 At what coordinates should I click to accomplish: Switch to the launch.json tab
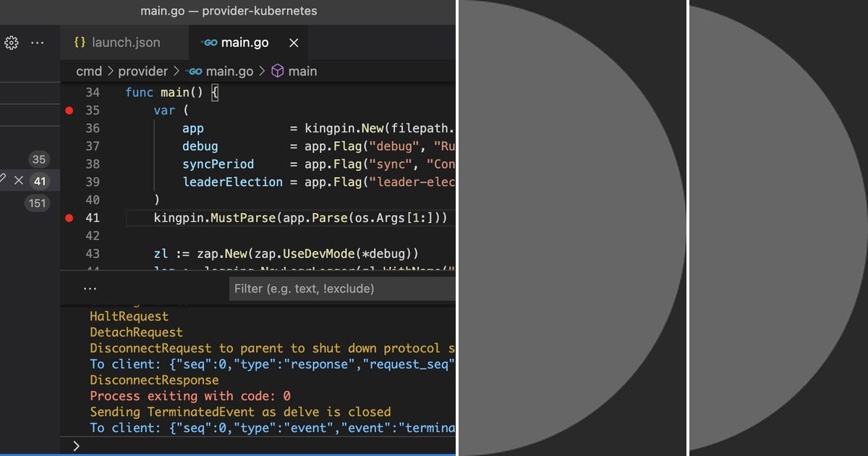[x=127, y=42]
